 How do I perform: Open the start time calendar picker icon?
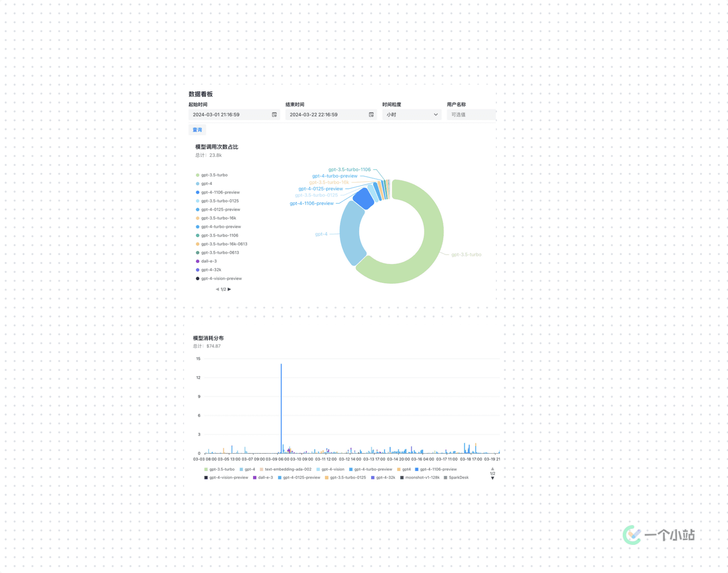[274, 115]
